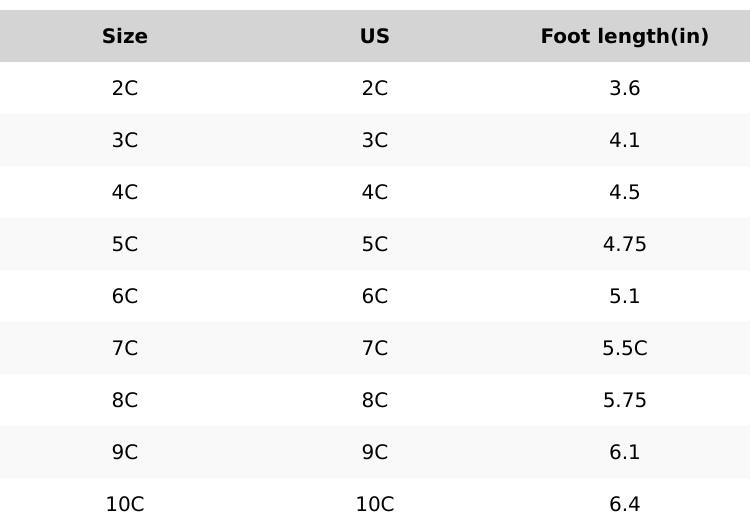
Task: Click the 5.75 foot length value
Action: click(x=625, y=400)
